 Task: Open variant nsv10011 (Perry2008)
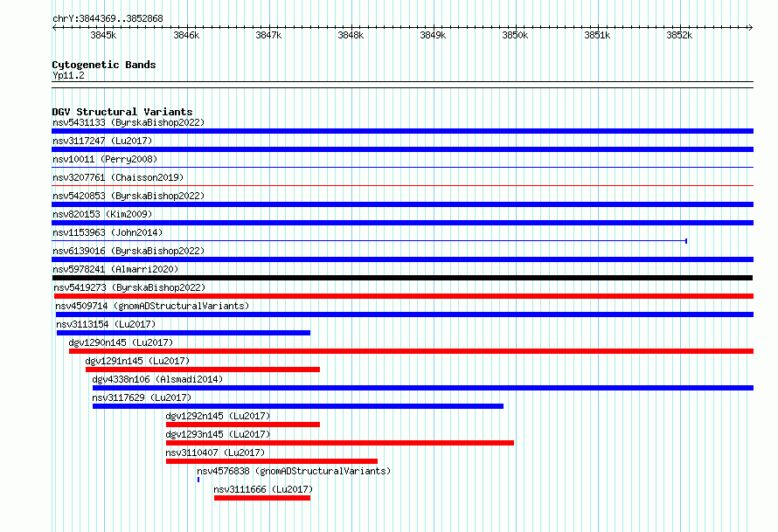(x=105, y=159)
